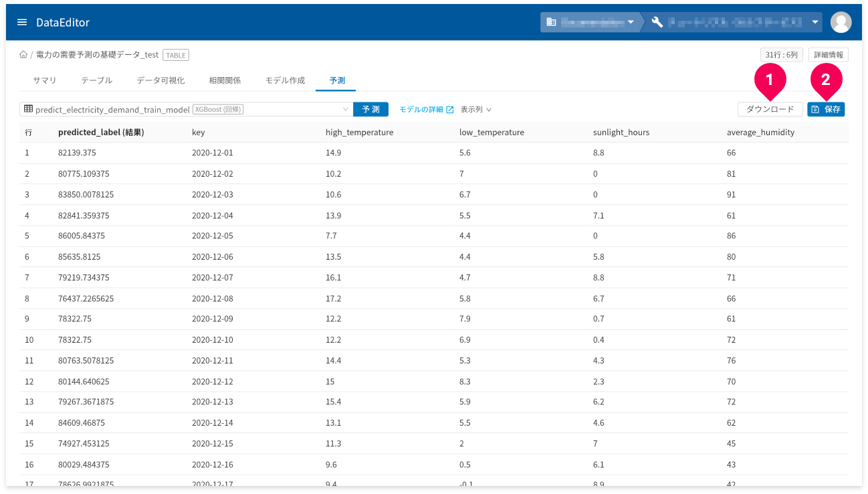Click humidity cell 91 in row 3
868x494 pixels.
click(x=731, y=194)
